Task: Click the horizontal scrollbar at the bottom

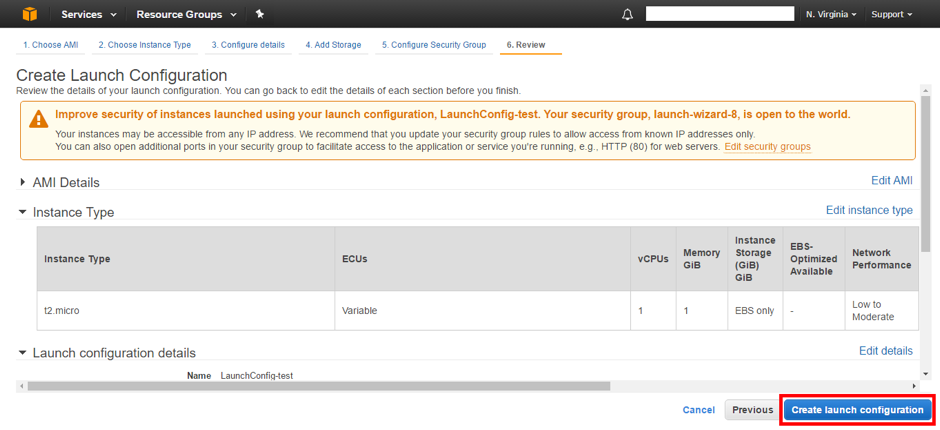Action: (x=318, y=386)
